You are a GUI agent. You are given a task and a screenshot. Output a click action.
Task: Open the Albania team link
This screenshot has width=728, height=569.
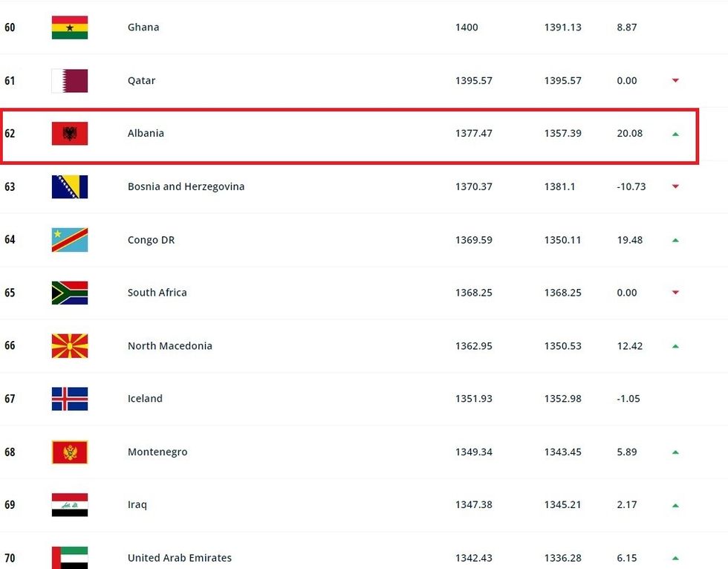point(146,134)
